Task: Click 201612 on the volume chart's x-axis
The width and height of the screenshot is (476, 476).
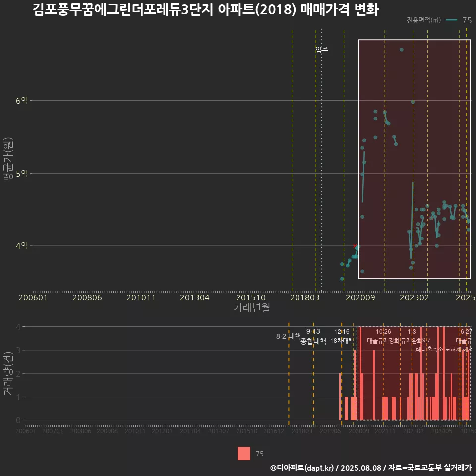Action: 274,431
